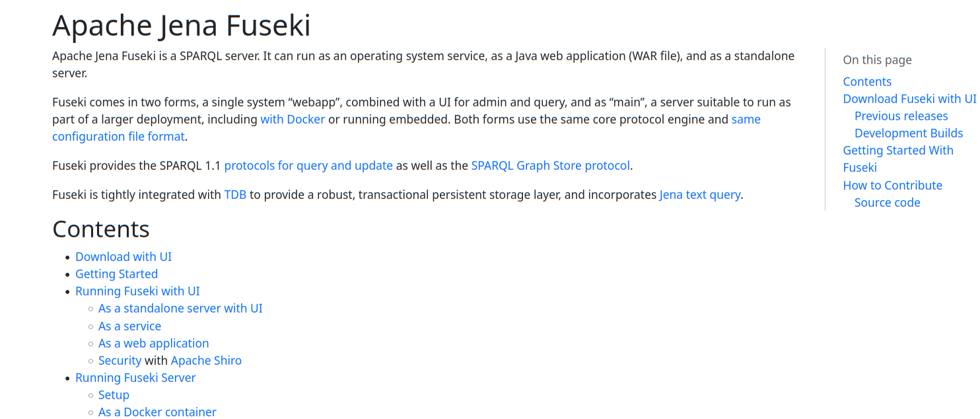Open the Apache Shiro link
Screen dimensions: 980x419
(206, 361)
